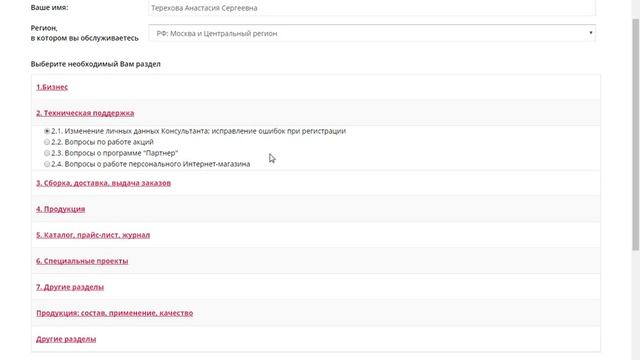Pick option 2.4 about персональный Интернет-магазин
640x360 pixels.
(x=47, y=164)
